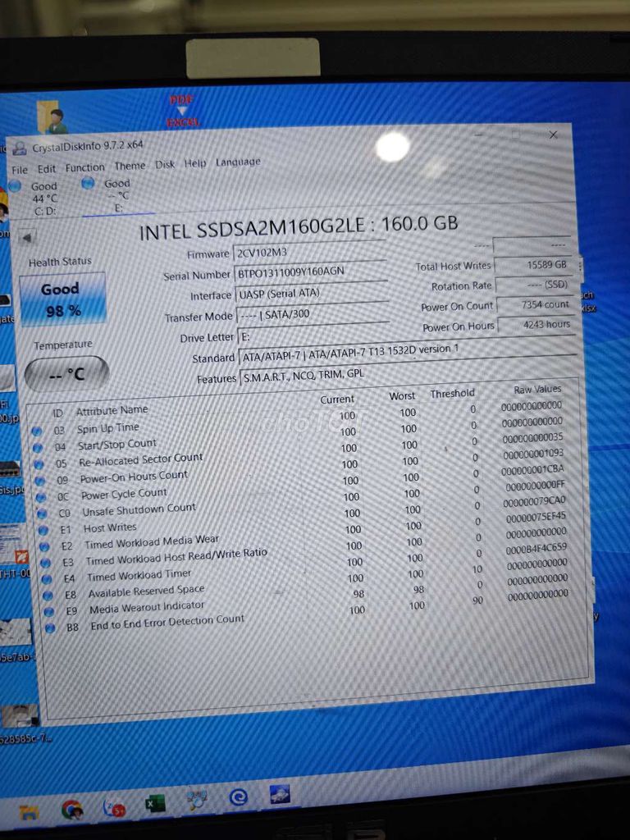Click the Worst column header
The height and width of the screenshot is (840, 630).
(402, 396)
